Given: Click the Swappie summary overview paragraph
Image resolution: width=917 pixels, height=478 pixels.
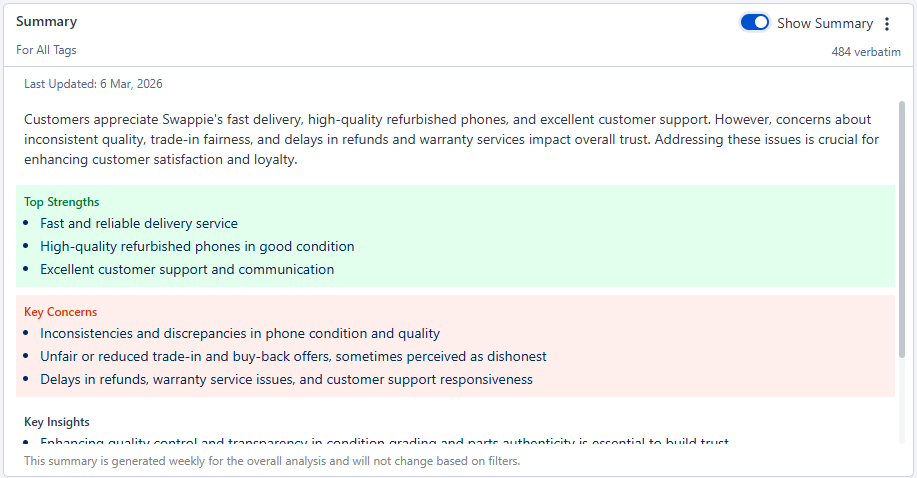Looking at the screenshot, I should tap(450, 139).
